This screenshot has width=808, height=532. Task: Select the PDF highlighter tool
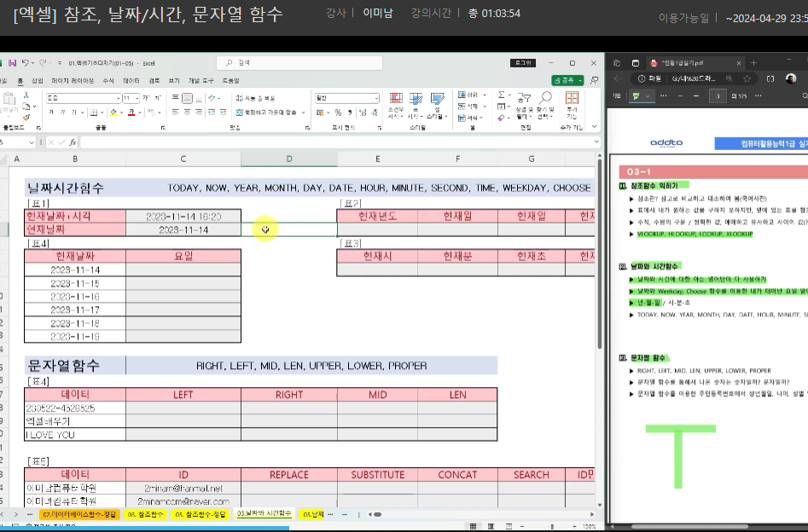(636, 96)
